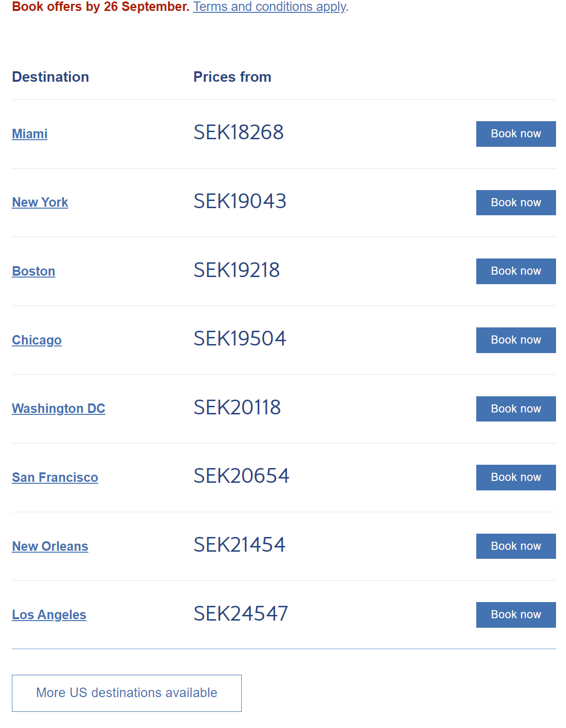The width and height of the screenshot is (566, 728).
Task: Open the Miami destination link
Action: [x=29, y=134]
